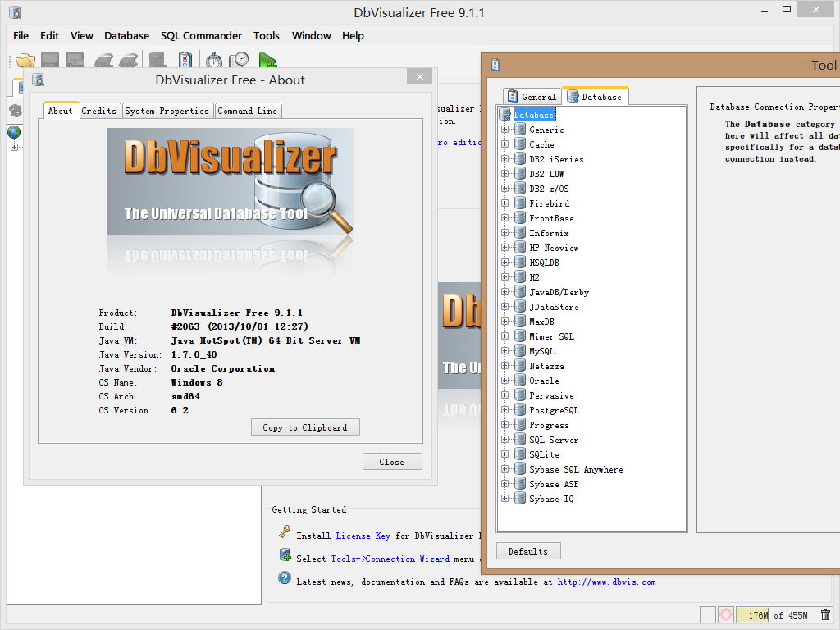Expand the node under the globe icon
This screenshot has height=630, width=840.
[x=14, y=147]
